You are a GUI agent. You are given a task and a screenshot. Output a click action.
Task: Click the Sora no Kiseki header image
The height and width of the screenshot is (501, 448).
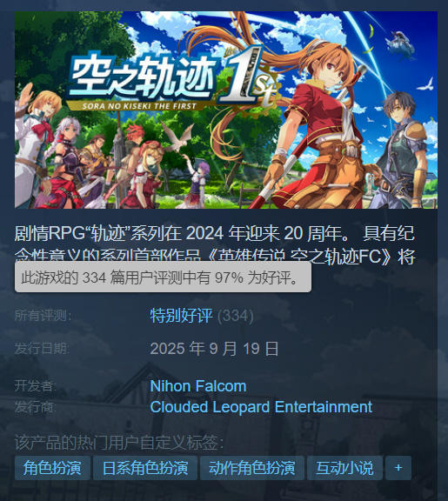click(x=226, y=110)
